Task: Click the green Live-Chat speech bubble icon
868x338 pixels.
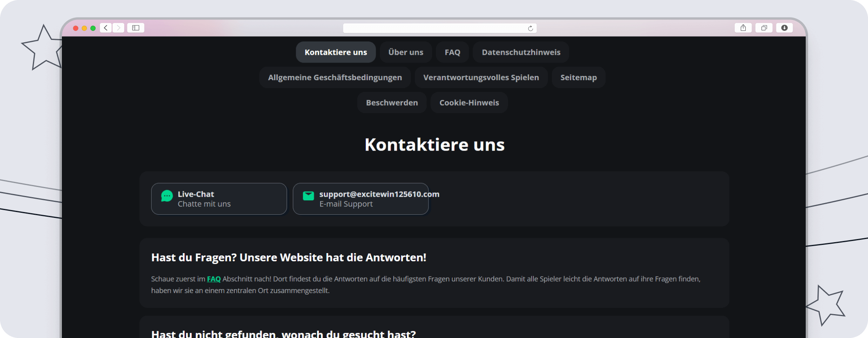Action: 167,196
